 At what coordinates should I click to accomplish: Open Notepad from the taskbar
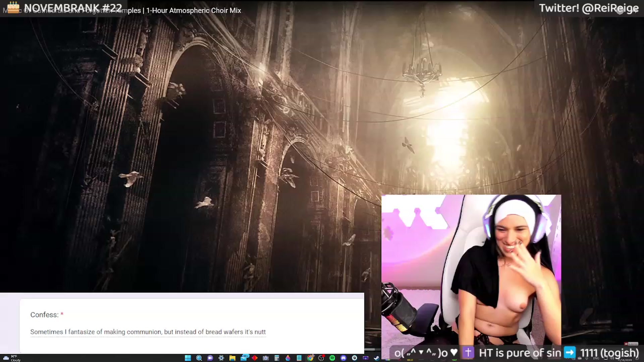(299, 358)
